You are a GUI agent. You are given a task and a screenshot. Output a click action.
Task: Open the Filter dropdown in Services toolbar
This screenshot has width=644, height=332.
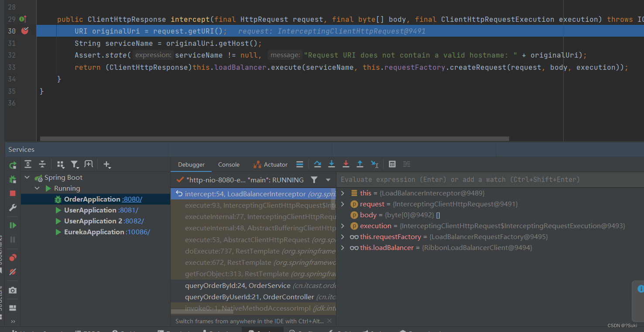tap(75, 164)
